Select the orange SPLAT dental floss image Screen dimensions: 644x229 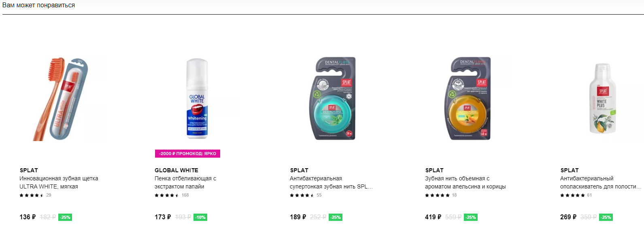468,99
